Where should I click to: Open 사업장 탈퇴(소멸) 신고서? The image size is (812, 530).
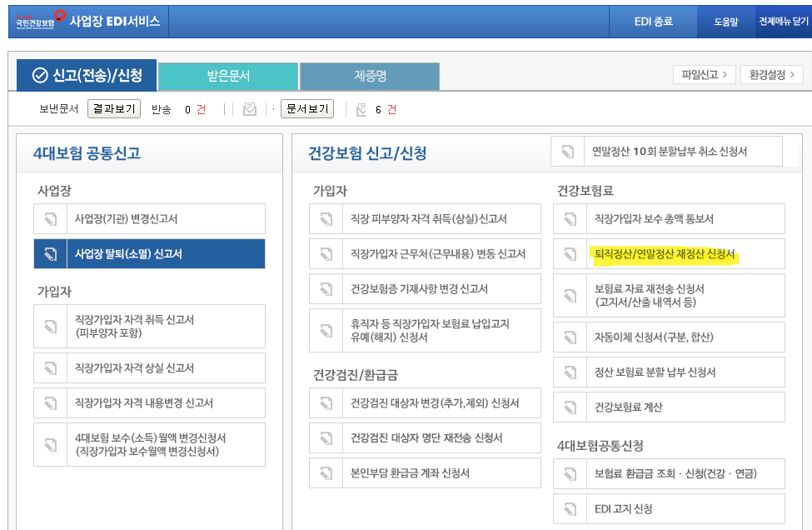(x=150, y=254)
